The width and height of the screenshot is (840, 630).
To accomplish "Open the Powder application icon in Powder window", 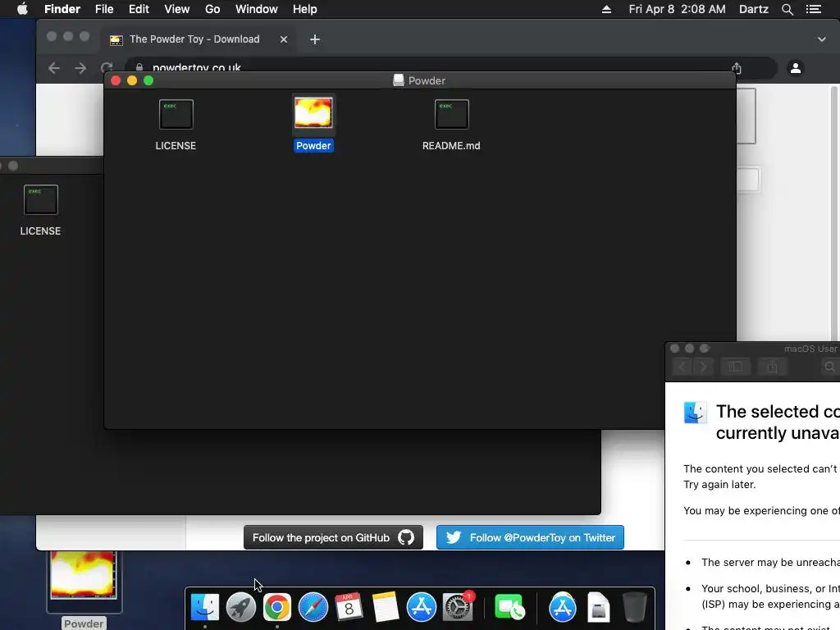I will 313,113.
